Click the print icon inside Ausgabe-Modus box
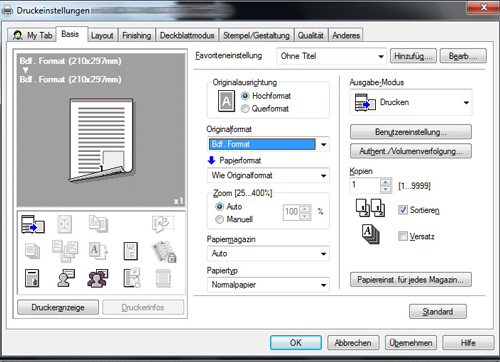The image size is (500, 362). 365,102
